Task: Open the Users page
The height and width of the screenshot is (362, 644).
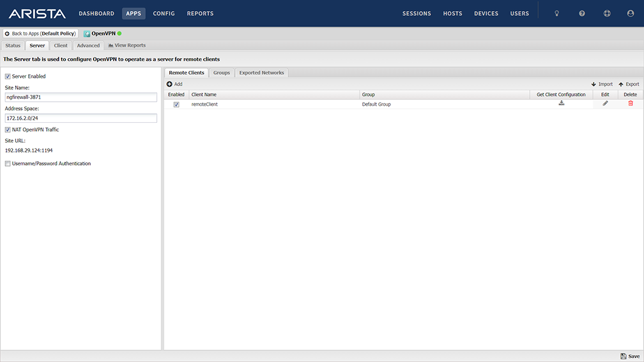Action: pyautogui.click(x=519, y=13)
